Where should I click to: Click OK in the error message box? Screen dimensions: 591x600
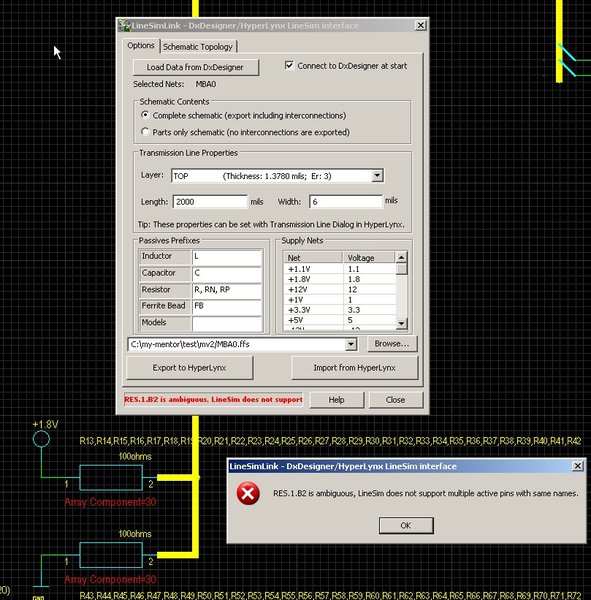click(x=406, y=525)
